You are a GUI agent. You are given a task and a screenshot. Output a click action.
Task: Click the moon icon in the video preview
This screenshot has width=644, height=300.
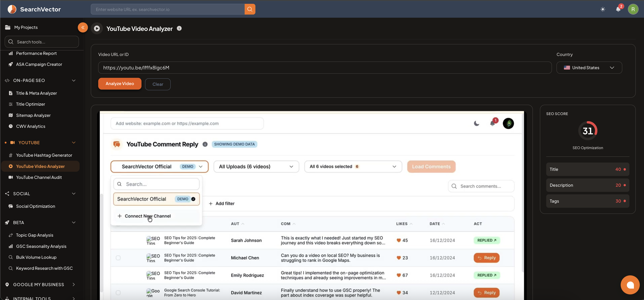click(477, 123)
